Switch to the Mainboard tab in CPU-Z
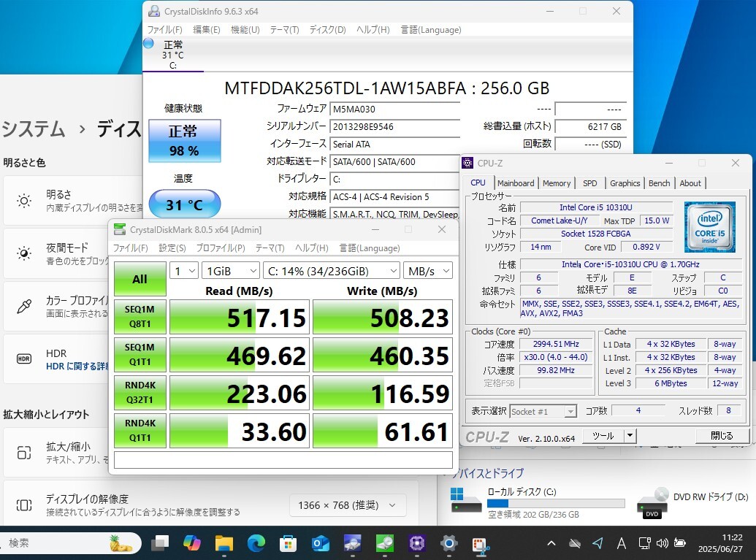 tap(516, 183)
